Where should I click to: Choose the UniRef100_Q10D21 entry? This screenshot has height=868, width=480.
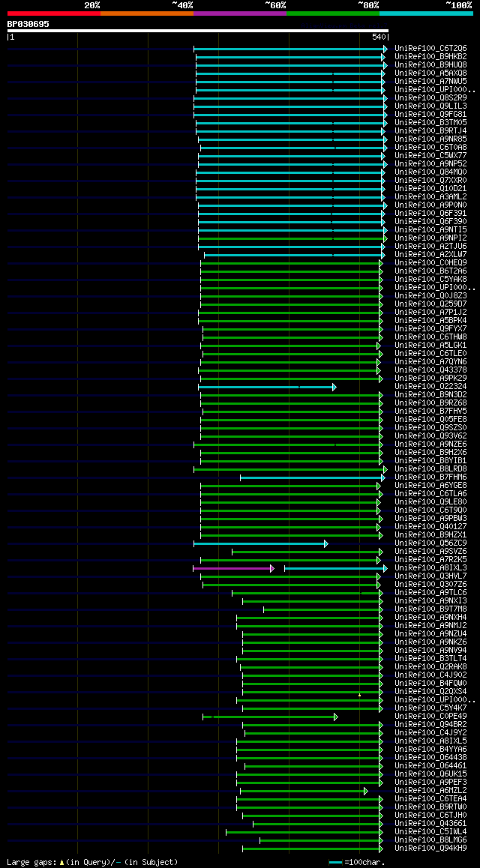pos(430,188)
